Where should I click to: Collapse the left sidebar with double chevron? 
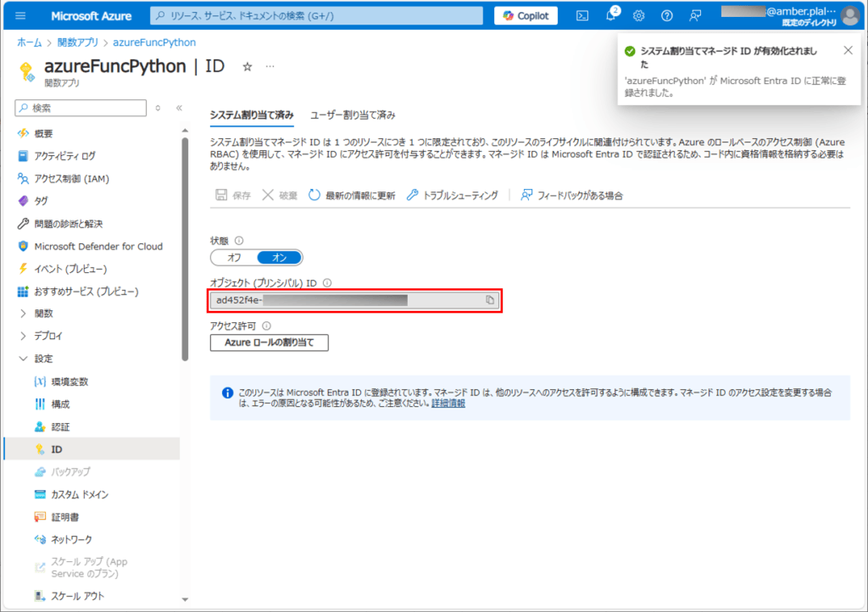pyautogui.click(x=179, y=108)
